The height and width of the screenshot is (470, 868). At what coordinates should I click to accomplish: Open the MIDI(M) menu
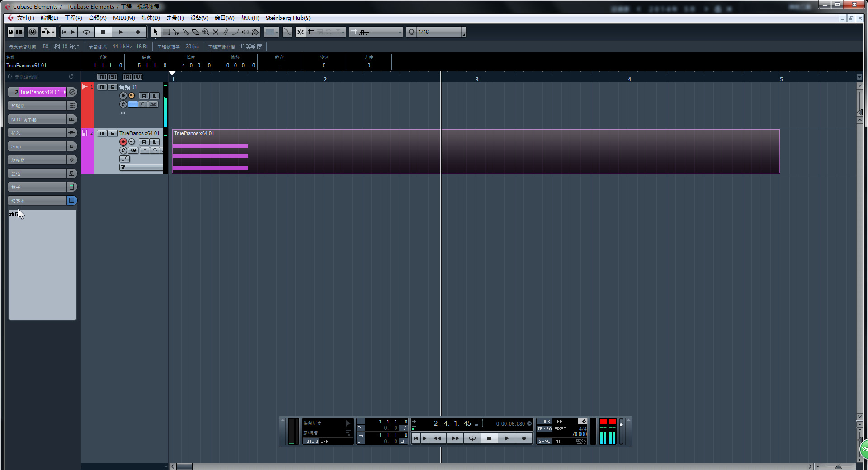click(x=124, y=18)
